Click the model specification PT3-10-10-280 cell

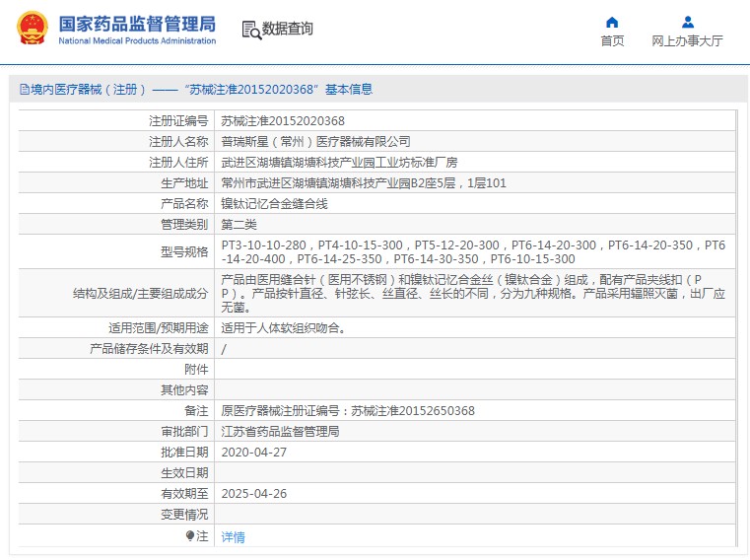pos(474,251)
